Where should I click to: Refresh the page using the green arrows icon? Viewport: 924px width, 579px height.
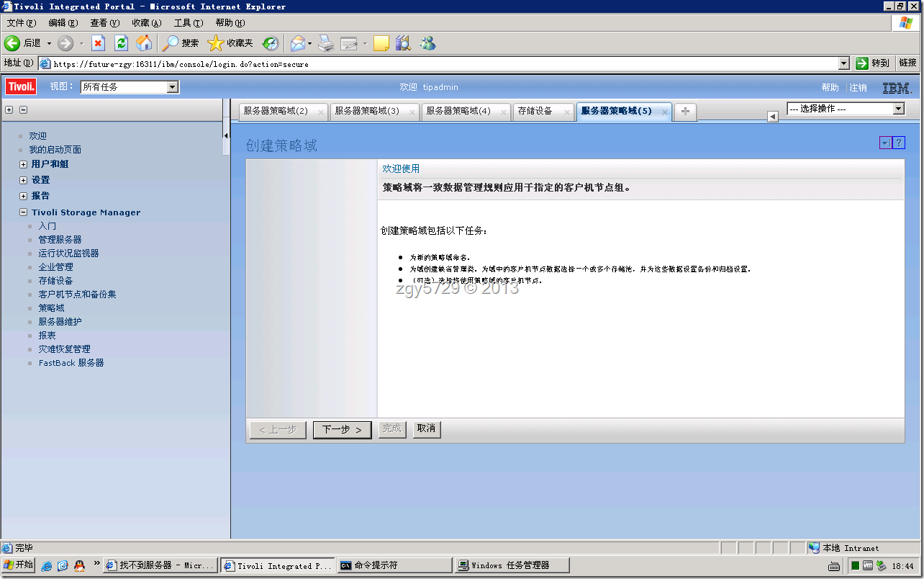click(x=121, y=43)
